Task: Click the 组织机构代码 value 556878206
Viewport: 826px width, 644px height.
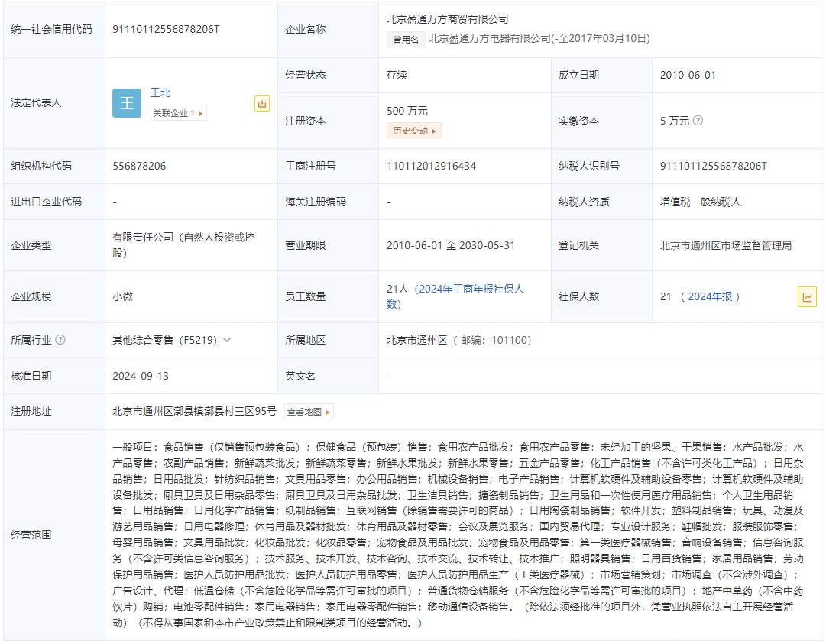Action: point(139,166)
